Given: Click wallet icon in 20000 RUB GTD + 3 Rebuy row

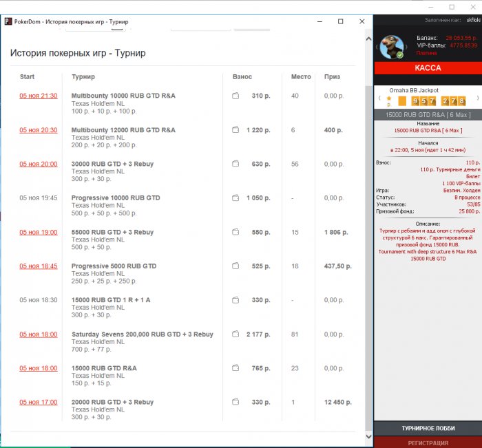Looking at the screenshot, I should 235,402.
